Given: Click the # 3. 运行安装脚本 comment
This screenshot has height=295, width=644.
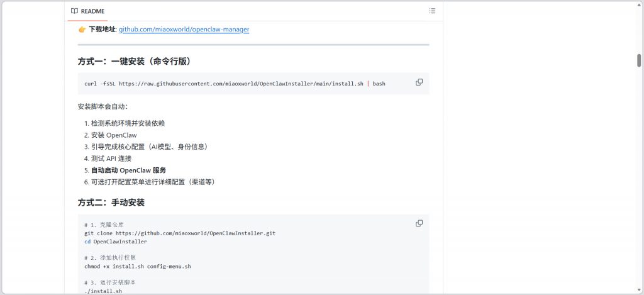Looking at the screenshot, I should (110, 282).
